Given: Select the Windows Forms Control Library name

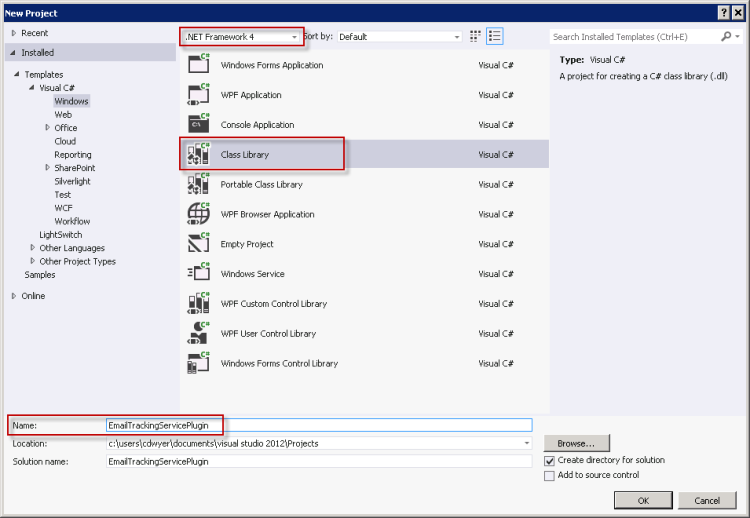Looking at the screenshot, I should (279, 364).
